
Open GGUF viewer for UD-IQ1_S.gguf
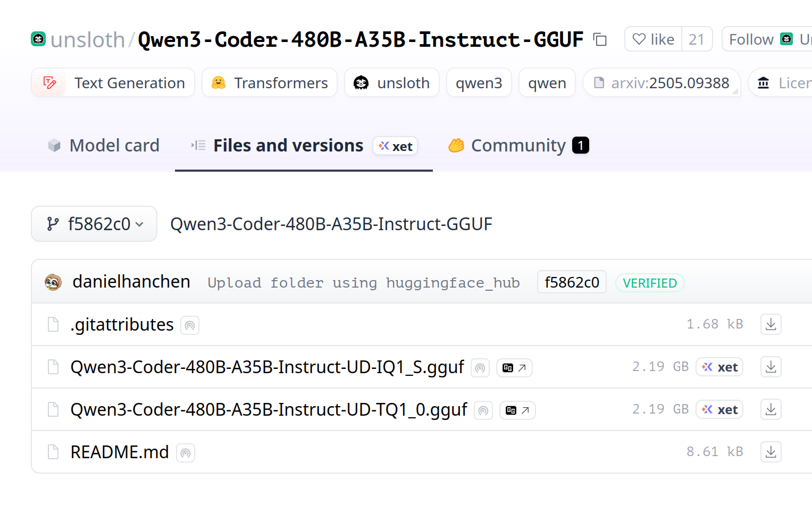(x=514, y=368)
